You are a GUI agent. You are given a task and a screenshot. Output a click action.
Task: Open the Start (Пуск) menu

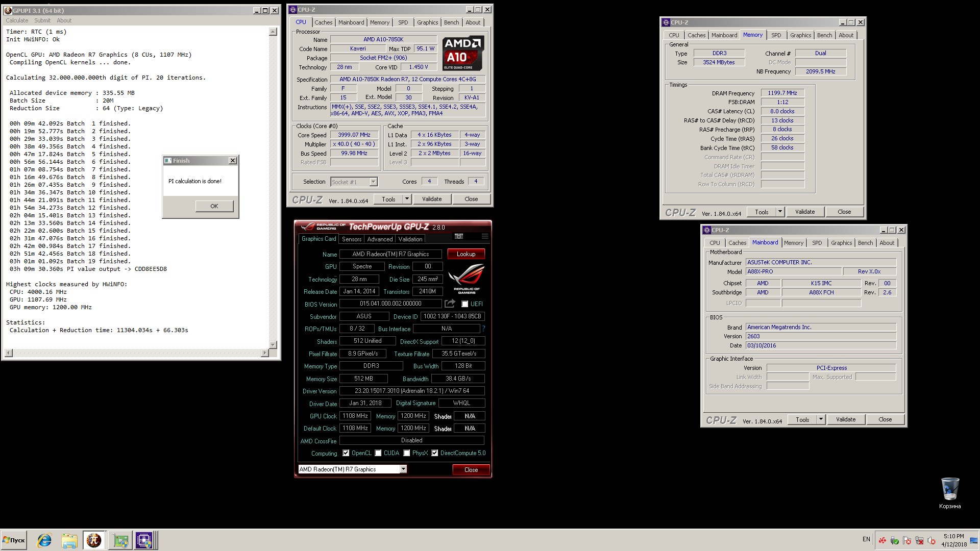[14, 540]
